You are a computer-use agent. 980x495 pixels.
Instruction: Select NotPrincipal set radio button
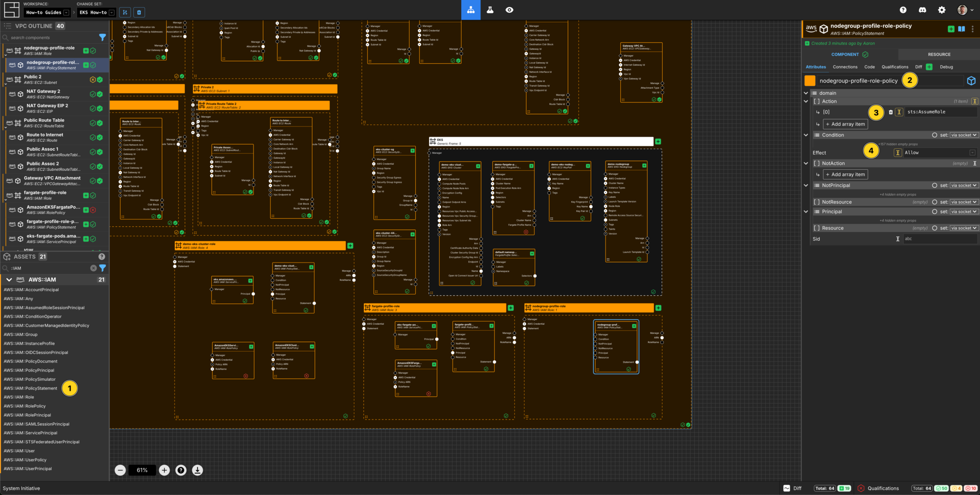click(x=935, y=186)
